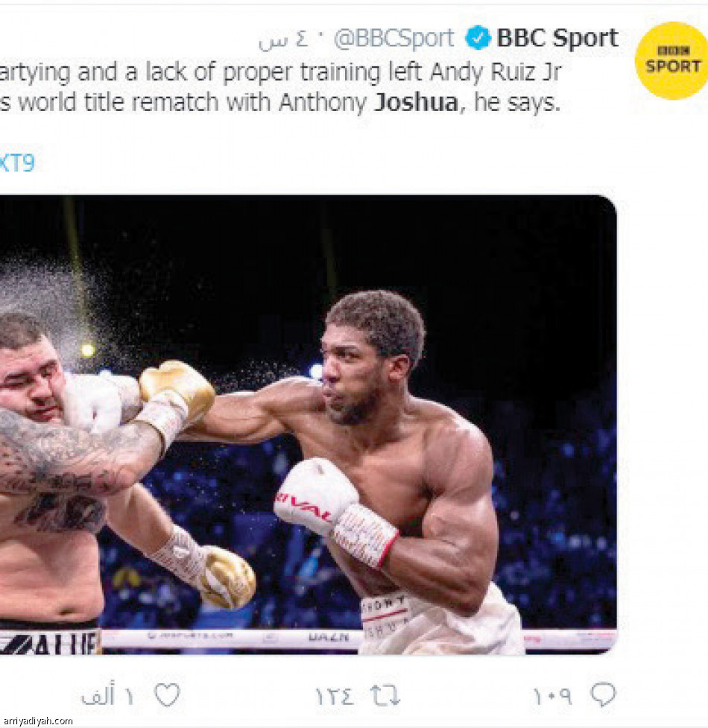Click the reply count ١٠٩

click(551, 696)
